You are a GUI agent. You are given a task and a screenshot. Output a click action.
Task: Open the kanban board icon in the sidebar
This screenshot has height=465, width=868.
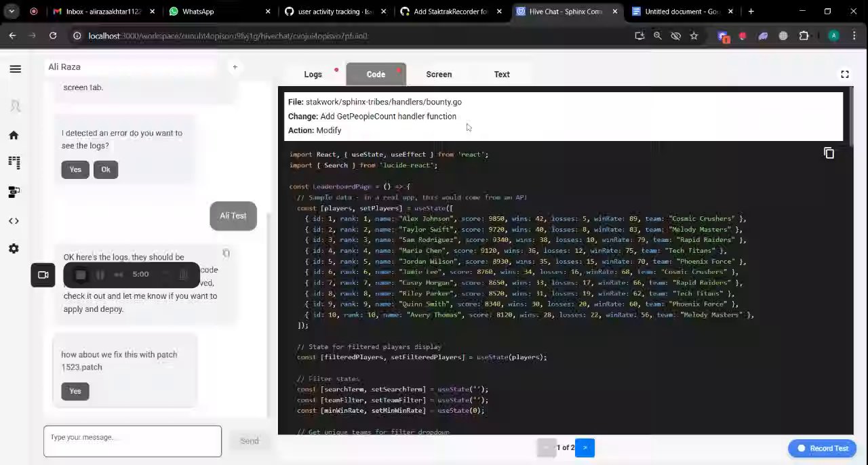14,163
